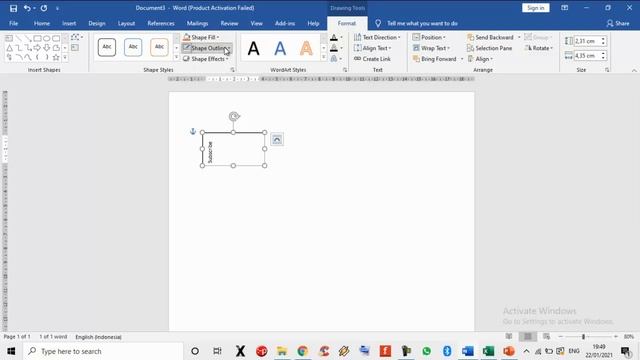Click the Format tab under Drawing Tools

coord(347,24)
